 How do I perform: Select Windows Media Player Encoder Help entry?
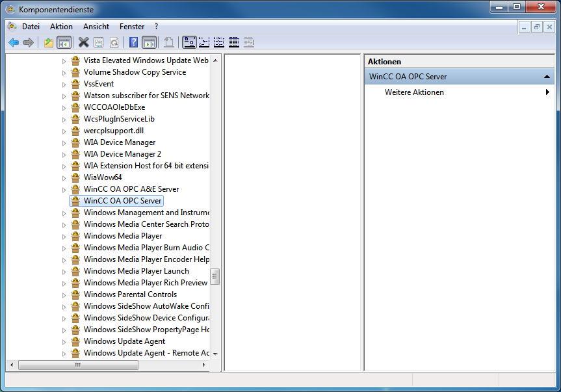tap(146, 259)
